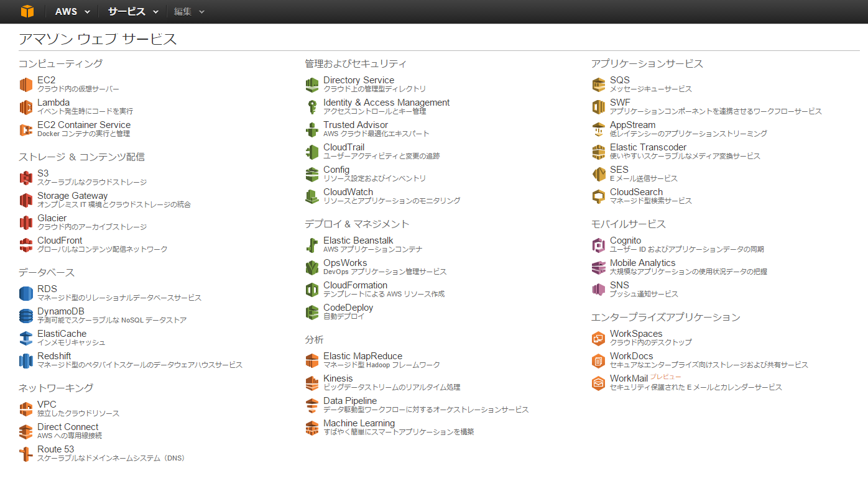Click the AWS cube logo in the top bar
This screenshot has height=481, width=868.
[27, 11]
